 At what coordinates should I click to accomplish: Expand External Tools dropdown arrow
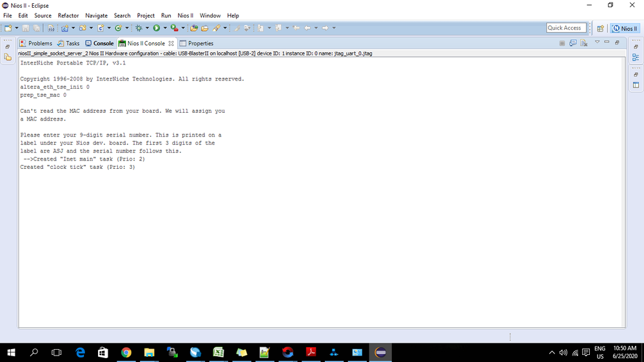pyautogui.click(x=183, y=28)
